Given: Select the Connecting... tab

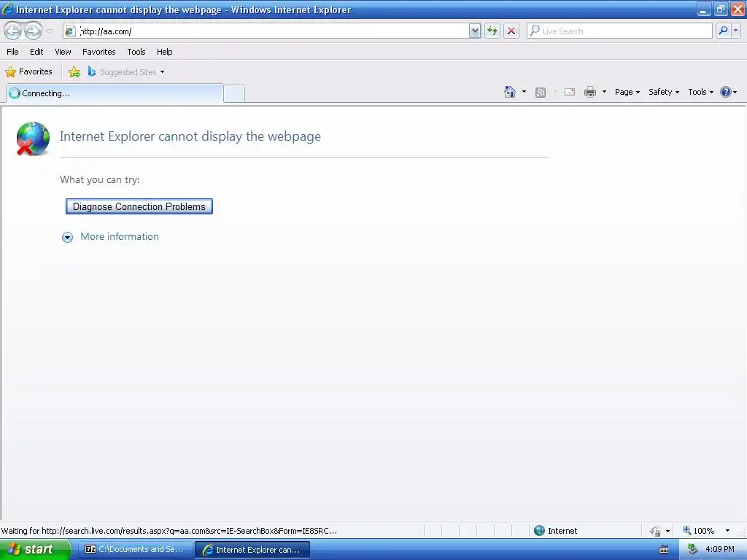Looking at the screenshot, I should tap(115, 93).
